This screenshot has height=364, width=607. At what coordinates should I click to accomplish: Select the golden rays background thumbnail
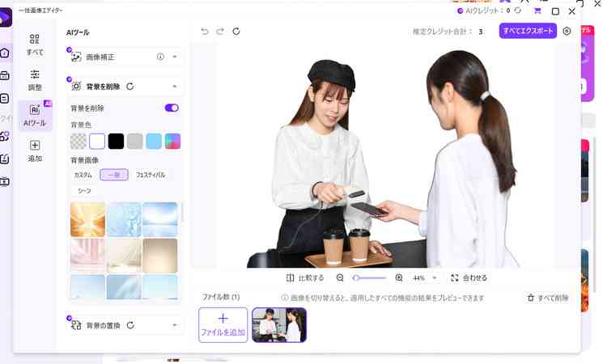click(x=87, y=219)
